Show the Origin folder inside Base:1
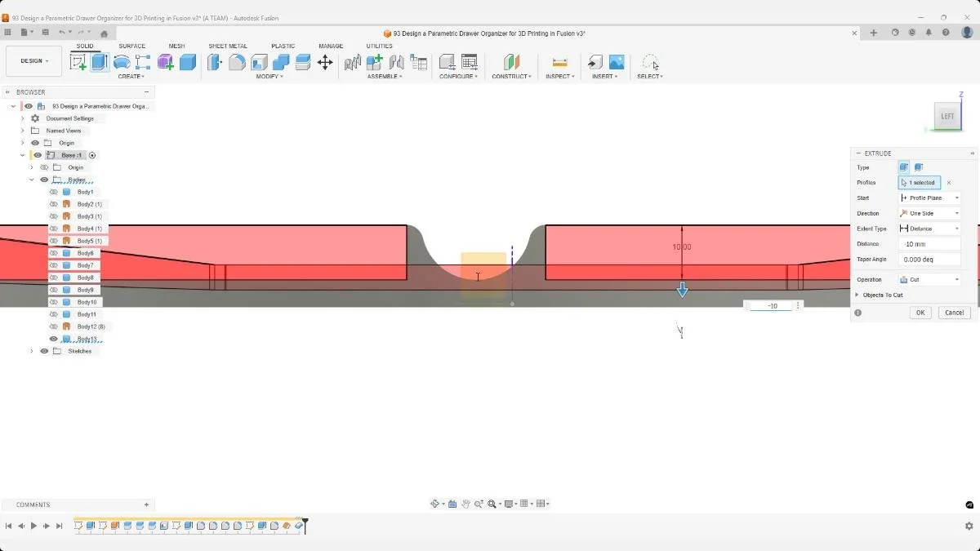980x551 pixels. (x=42, y=167)
